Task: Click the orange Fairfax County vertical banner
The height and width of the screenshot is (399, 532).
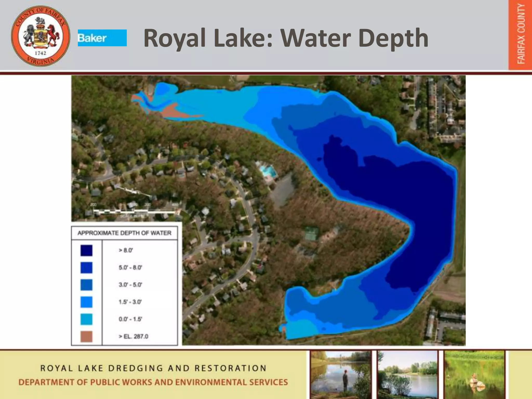Action: [x=520, y=35]
